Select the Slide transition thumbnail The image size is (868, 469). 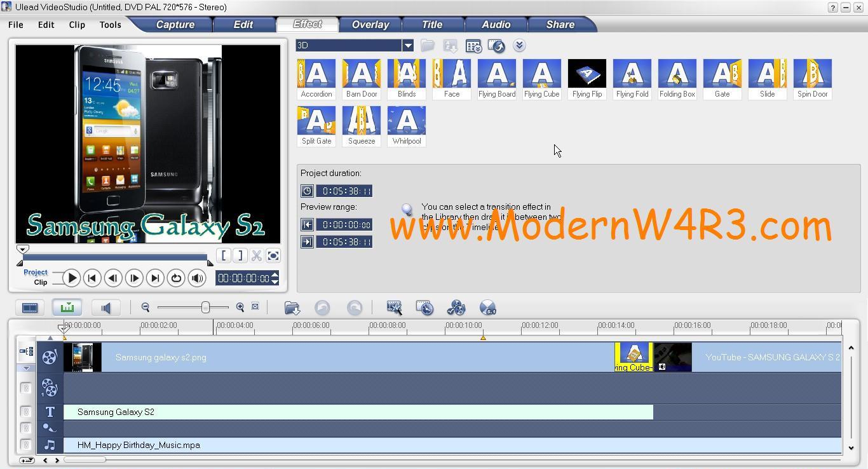[x=768, y=79]
